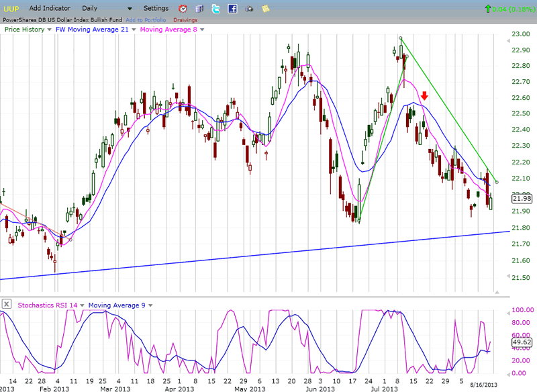Click the UUP ticker symbol
This screenshot has height=392, width=537.
[12, 8]
